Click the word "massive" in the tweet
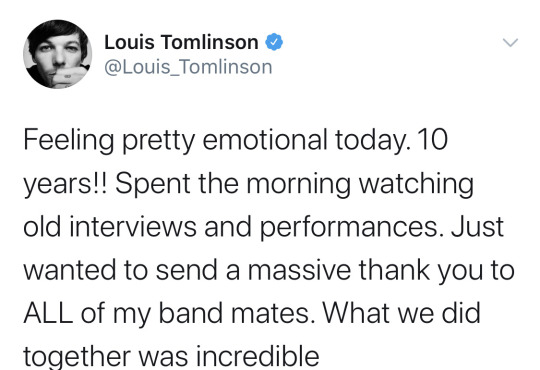This screenshot has height=370, width=540. [299, 270]
